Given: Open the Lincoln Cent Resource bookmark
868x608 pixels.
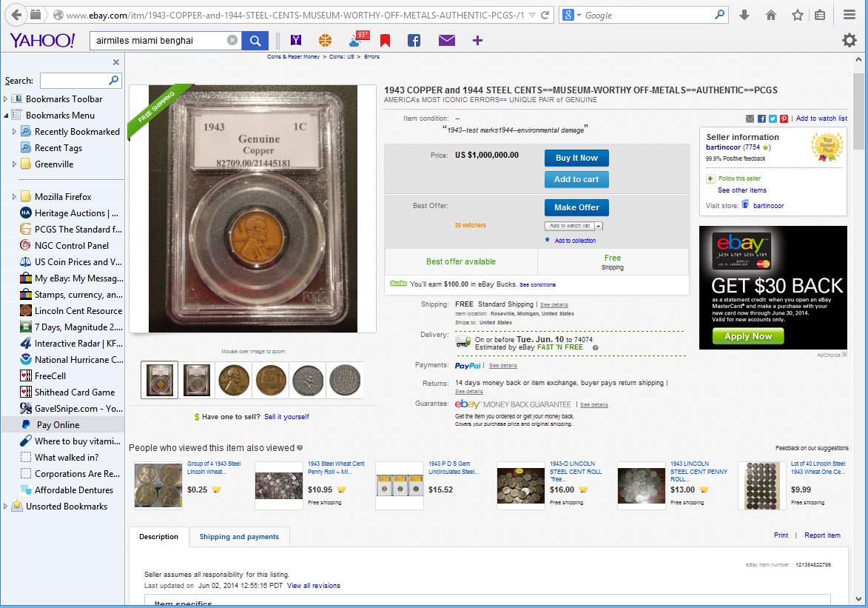Looking at the screenshot, I should (71, 311).
